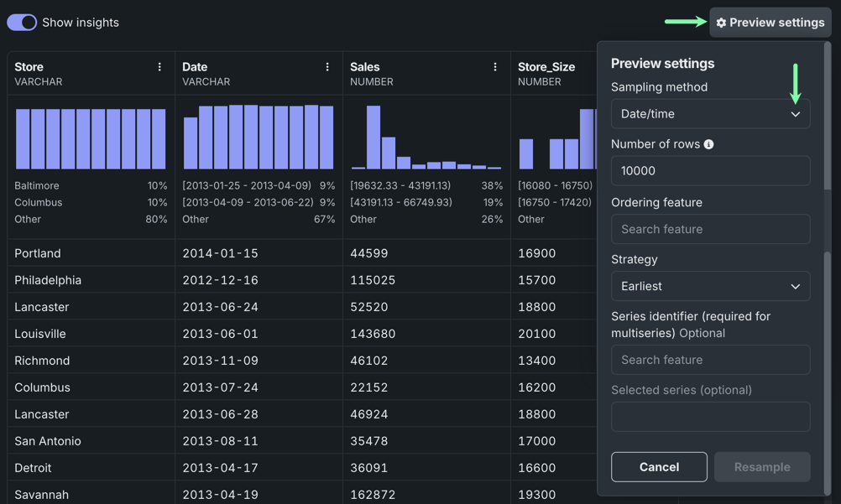841x504 pixels.
Task: Click the Cancel button
Action: point(659,467)
